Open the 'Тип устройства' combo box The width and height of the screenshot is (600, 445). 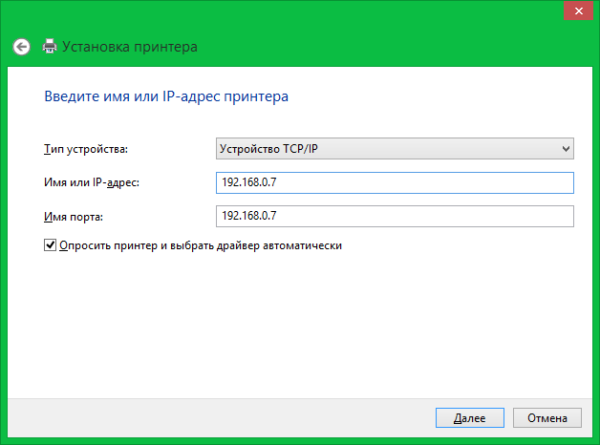click(394, 149)
